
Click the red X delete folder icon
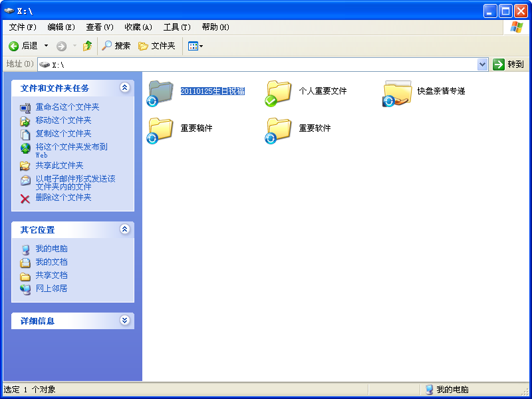25,199
